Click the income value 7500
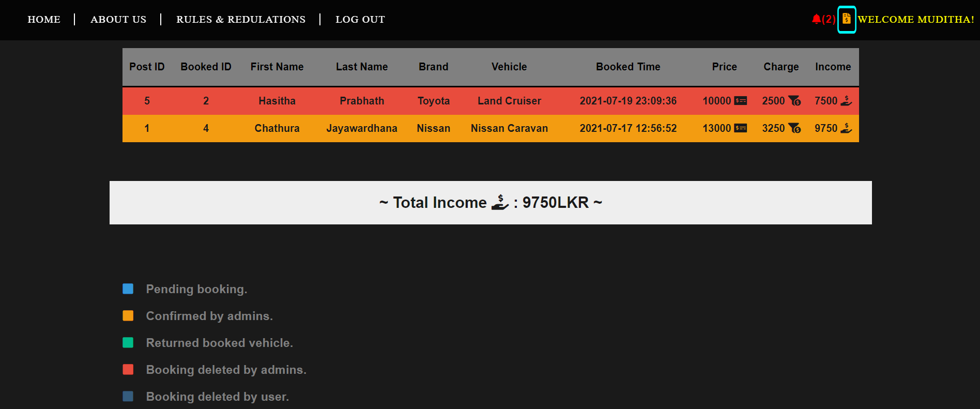Image resolution: width=980 pixels, height=409 pixels. tap(826, 101)
